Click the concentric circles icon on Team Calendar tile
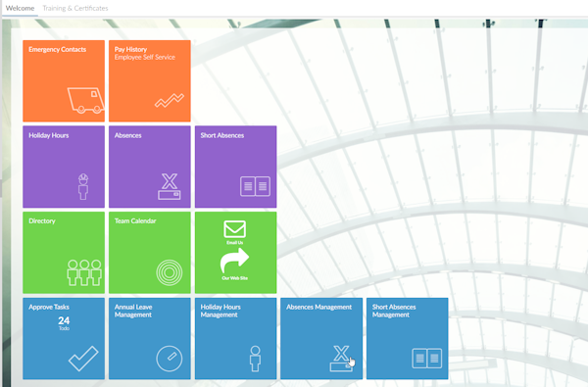This screenshot has height=387, width=588. coord(170,272)
